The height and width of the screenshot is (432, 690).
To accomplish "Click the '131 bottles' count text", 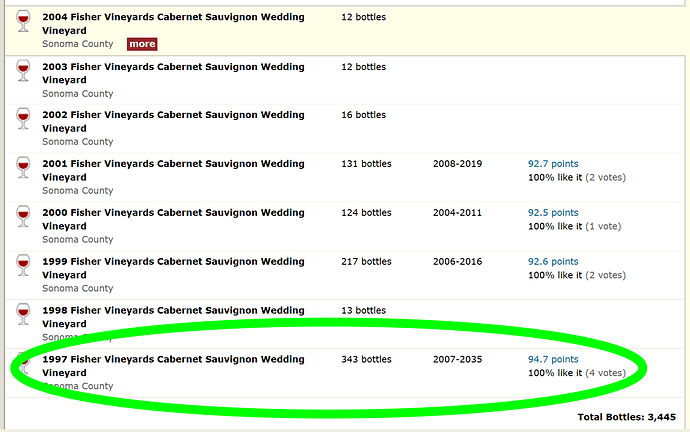I will click(x=366, y=164).
